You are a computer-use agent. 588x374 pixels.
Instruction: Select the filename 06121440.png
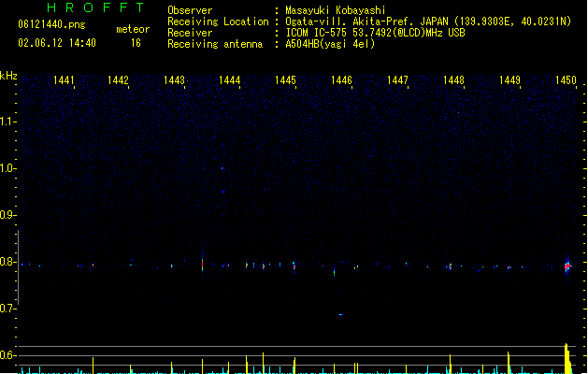pyautogui.click(x=51, y=24)
